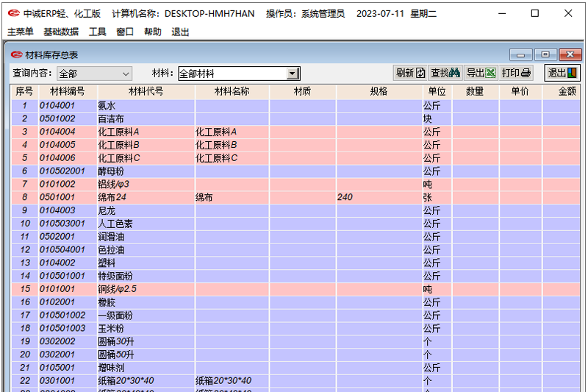The image size is (588, 392).
Task: Restore the 材料库存总表 child window
Action: point(545,54)
